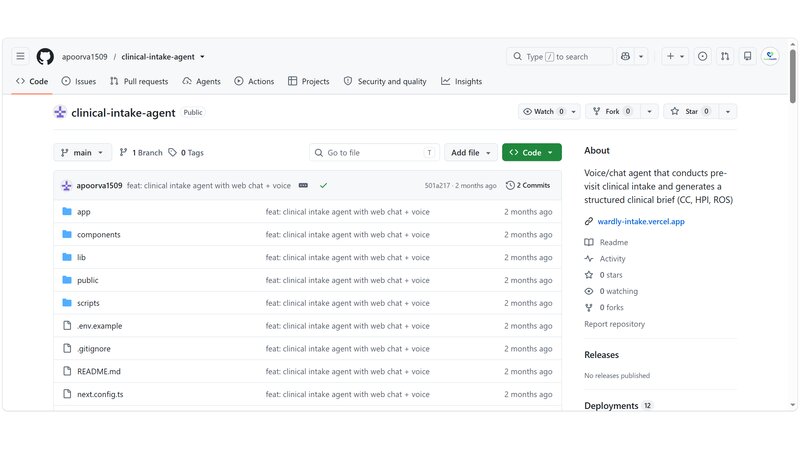Open the issues inbox icon in header
Image resolution: width=800 pixels, height=450 pixels.
coord(703,56)
